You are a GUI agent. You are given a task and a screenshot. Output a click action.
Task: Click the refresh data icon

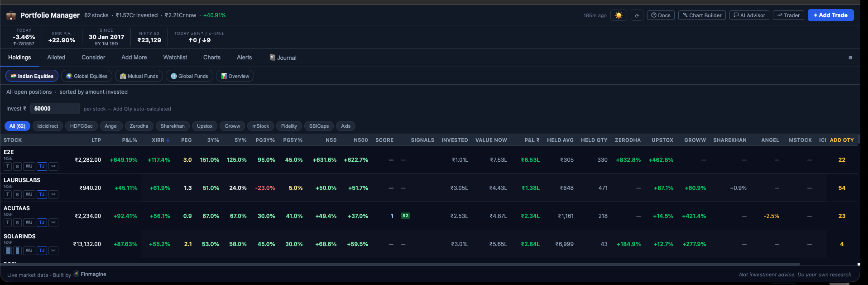click(637, 15)
